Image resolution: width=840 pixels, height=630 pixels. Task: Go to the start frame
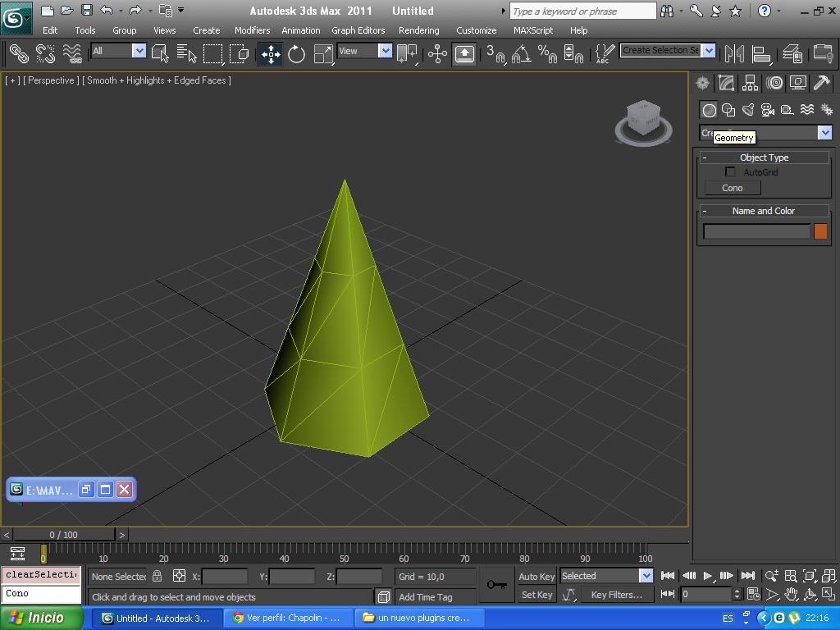pos(668,576)
